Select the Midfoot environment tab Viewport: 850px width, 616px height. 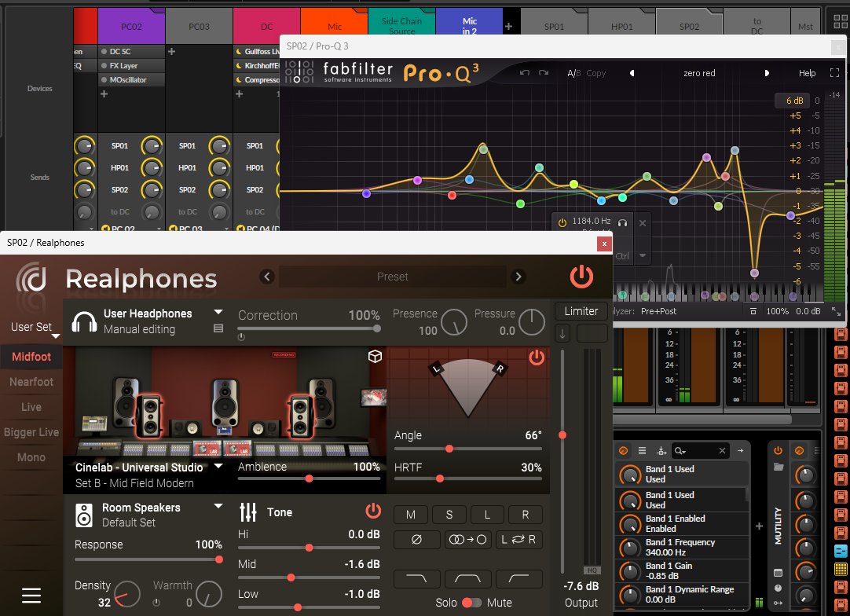coord(31,356)
